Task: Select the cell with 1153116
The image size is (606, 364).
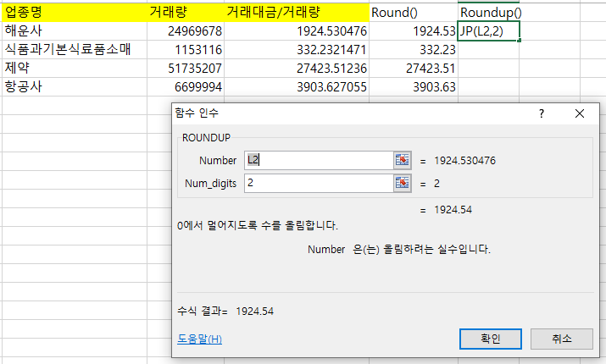Action: (186, 49)
